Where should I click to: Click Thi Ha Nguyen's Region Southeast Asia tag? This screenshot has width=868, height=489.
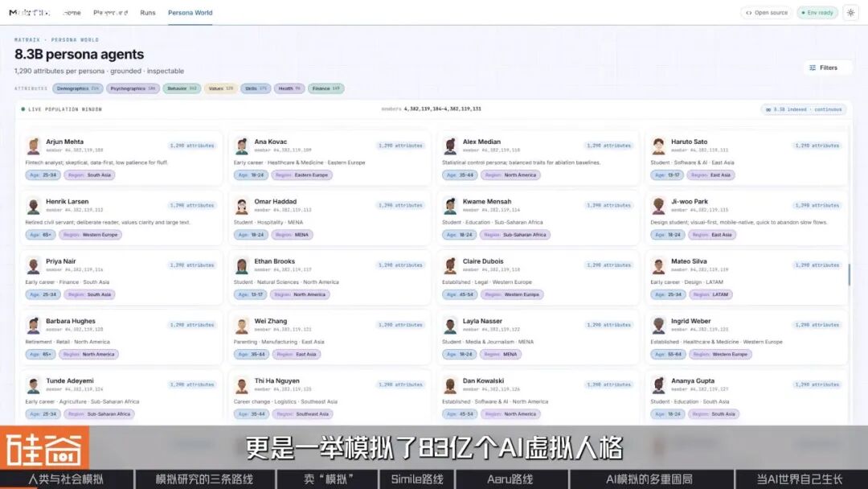(302, 414)
